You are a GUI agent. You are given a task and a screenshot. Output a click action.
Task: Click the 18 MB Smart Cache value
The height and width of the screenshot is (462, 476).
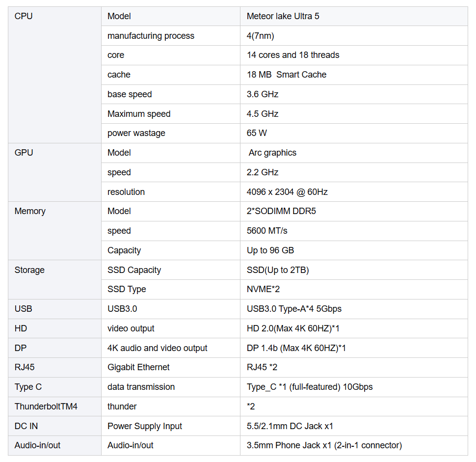[x=287, y=75]
